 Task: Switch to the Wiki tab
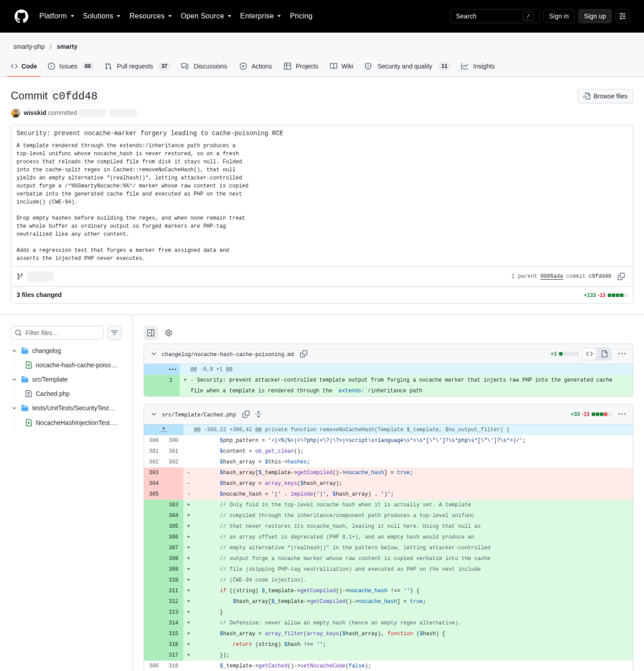[x=342, y=66]
